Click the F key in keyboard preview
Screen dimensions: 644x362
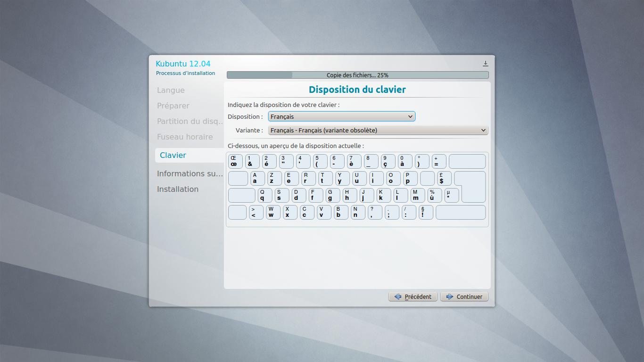tap(316, 195)
